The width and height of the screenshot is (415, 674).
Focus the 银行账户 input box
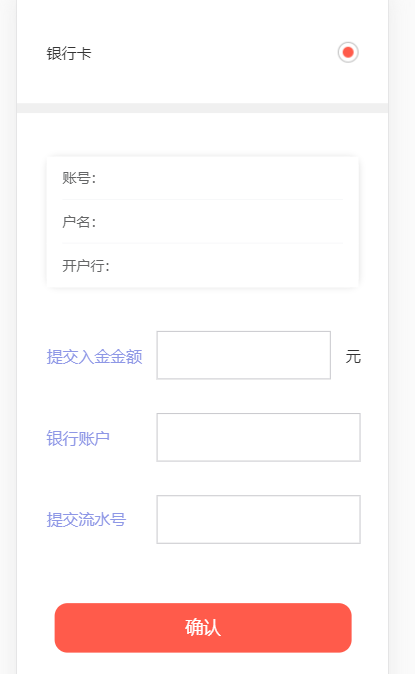coord(258,437)
